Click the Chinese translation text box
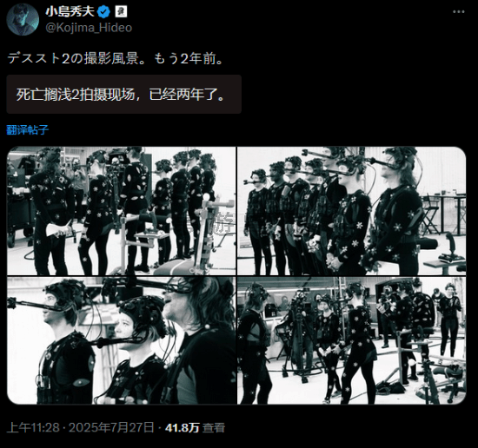 click(123, 95)
